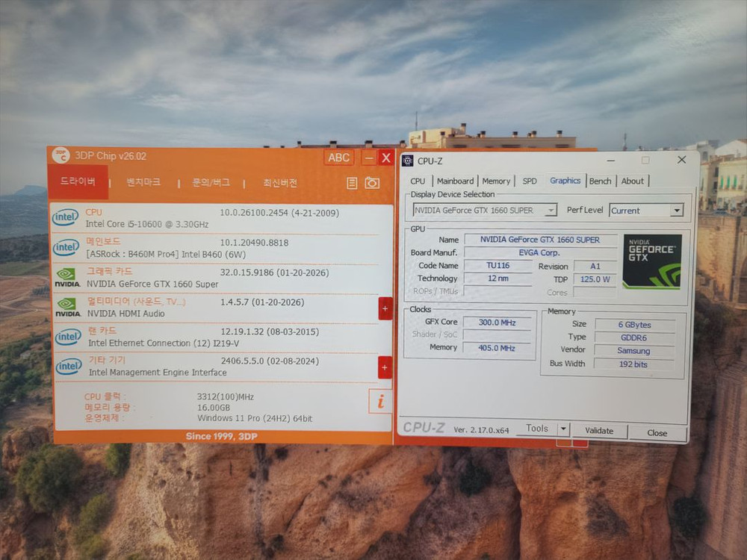Click the Vendor Samsung value

pos(634,350)
